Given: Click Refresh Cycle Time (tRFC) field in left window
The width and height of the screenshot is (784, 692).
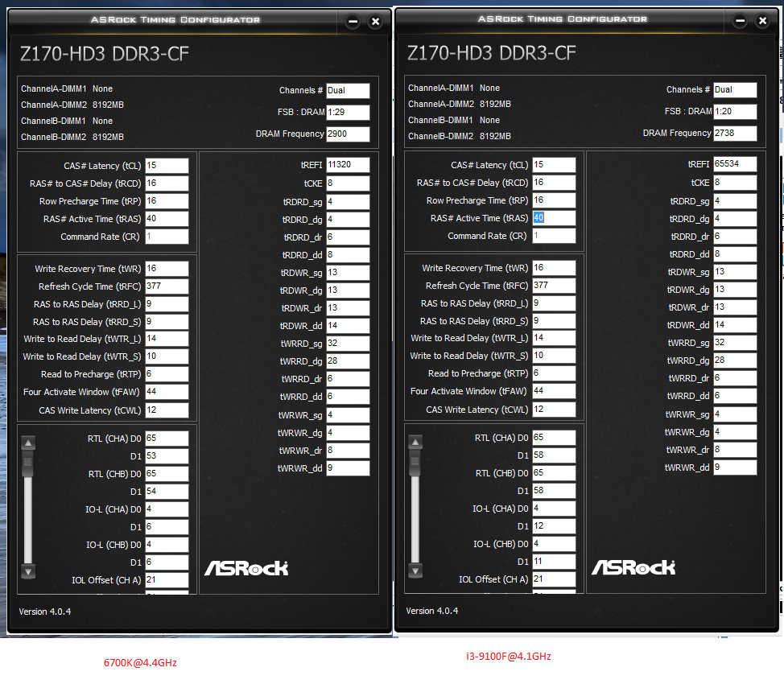Looking at the screenshot, I should (x=167, y=286).
